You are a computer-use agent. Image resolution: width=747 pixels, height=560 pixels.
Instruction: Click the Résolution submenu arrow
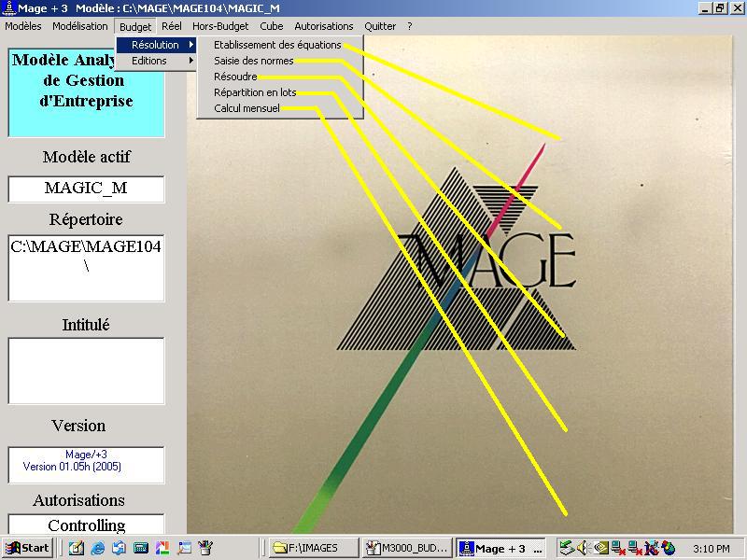point(191,45)
